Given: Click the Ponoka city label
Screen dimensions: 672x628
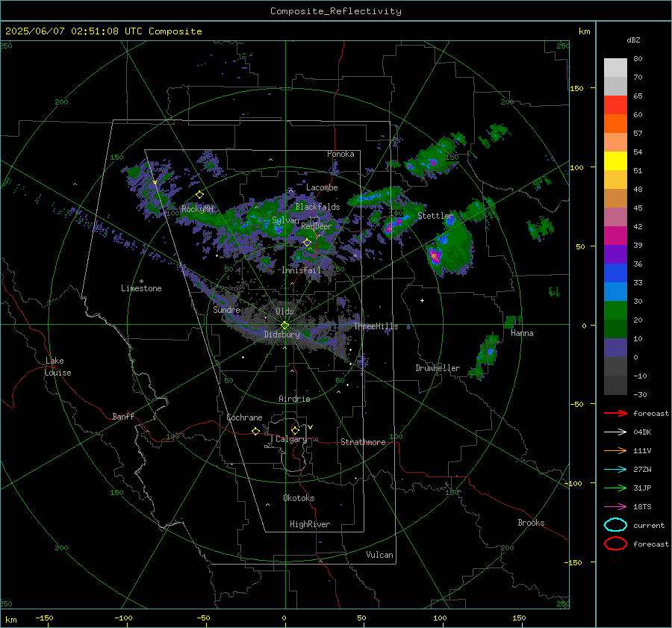Looking at the screenshot, I should (340, 154).
